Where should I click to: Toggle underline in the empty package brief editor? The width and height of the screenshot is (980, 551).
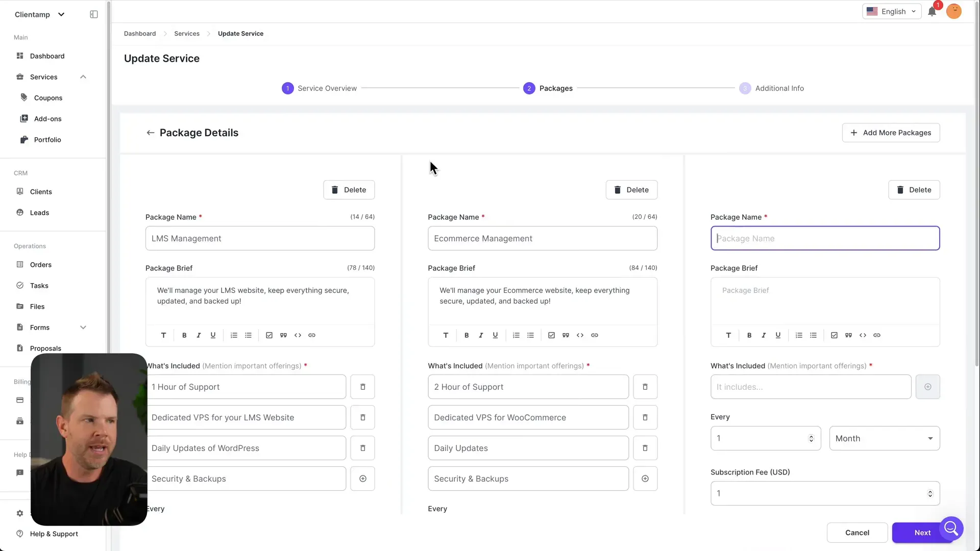click(778, 335)
